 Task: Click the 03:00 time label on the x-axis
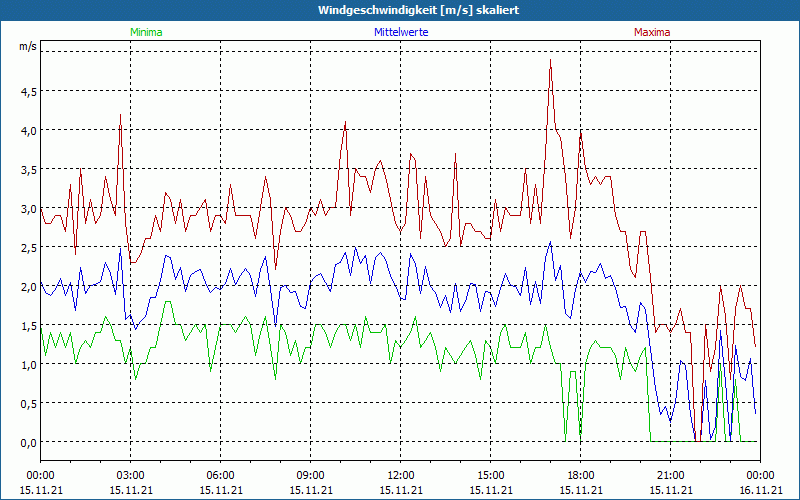(131, 476)
